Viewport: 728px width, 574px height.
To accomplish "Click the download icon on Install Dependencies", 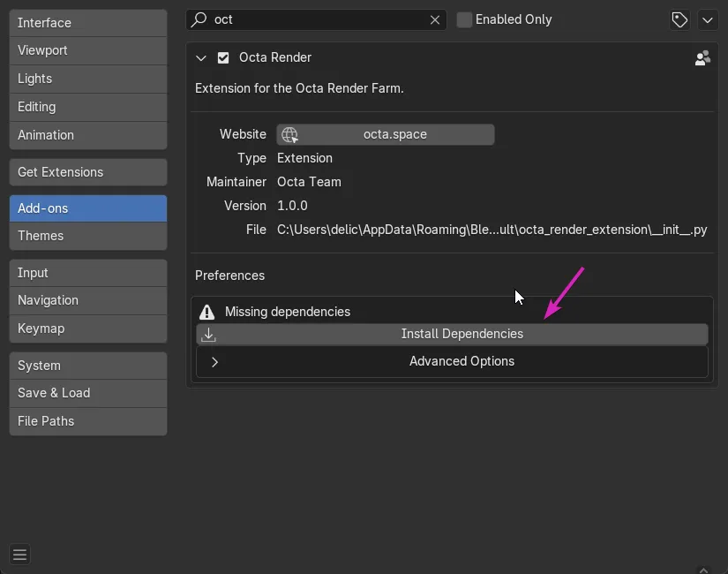I will click(208, 334).
